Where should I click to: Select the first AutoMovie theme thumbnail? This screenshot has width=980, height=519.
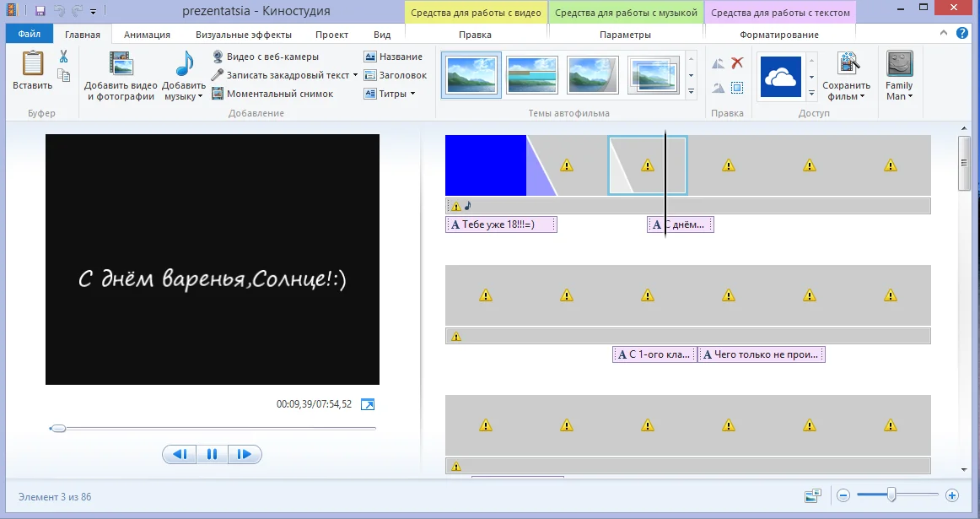point(471,75)
